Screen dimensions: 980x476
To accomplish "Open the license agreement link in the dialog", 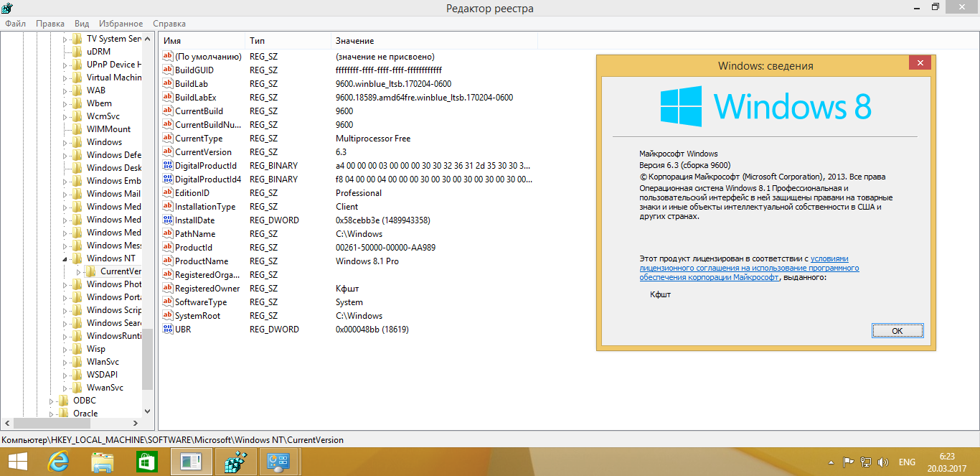I will 749,268.
